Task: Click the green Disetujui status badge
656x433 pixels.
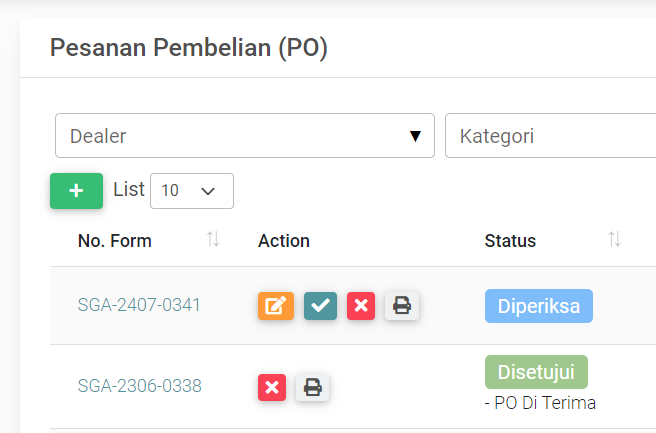Action: [536, 372]
